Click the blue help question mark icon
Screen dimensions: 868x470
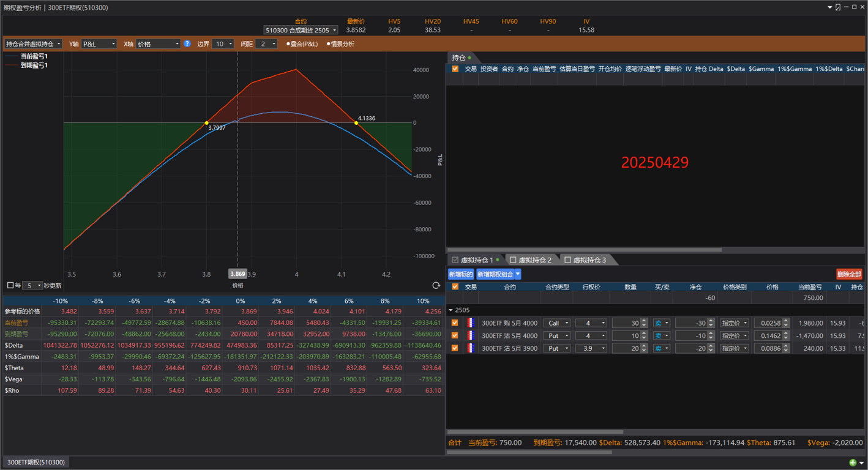[x=187, y=44]
